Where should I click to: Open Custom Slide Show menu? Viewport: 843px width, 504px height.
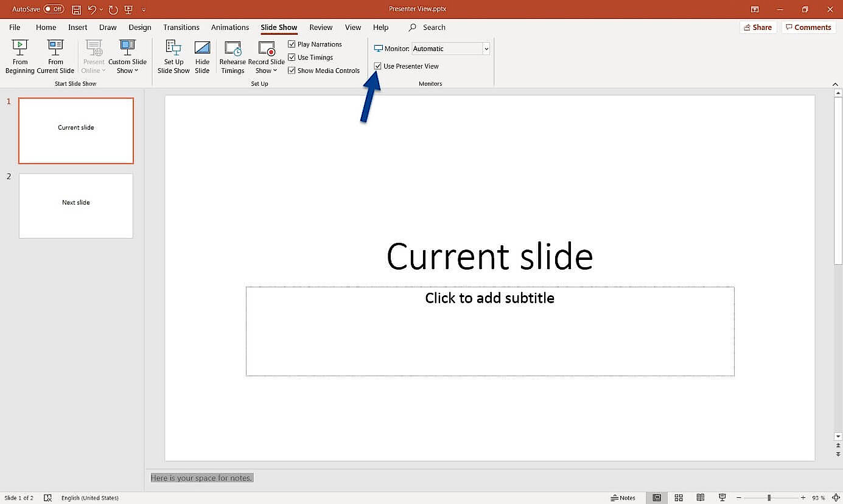127,56
